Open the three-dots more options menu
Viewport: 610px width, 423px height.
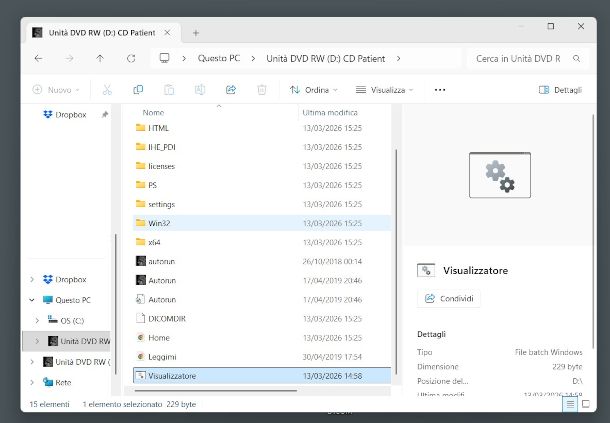440,90
